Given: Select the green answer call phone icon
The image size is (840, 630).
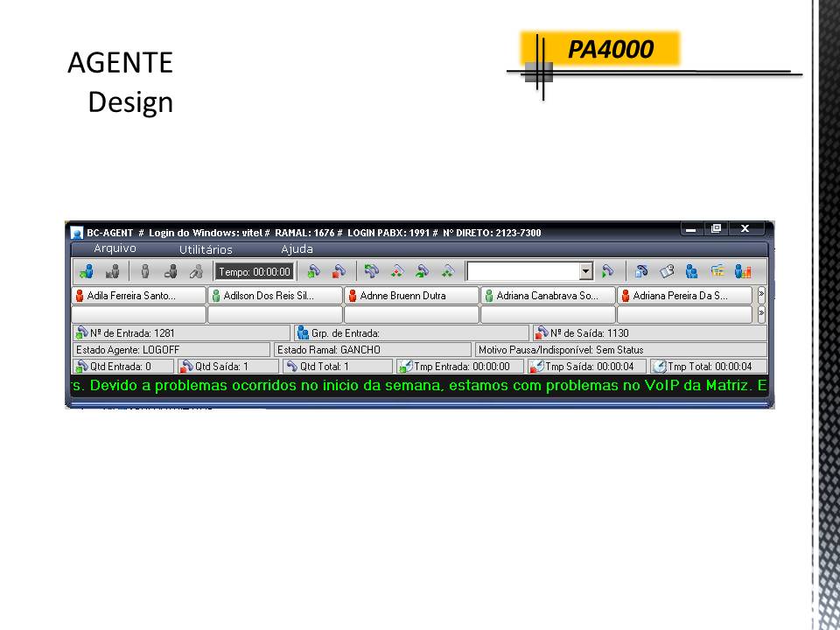Looking at the screenshot, I should [312, 271].
